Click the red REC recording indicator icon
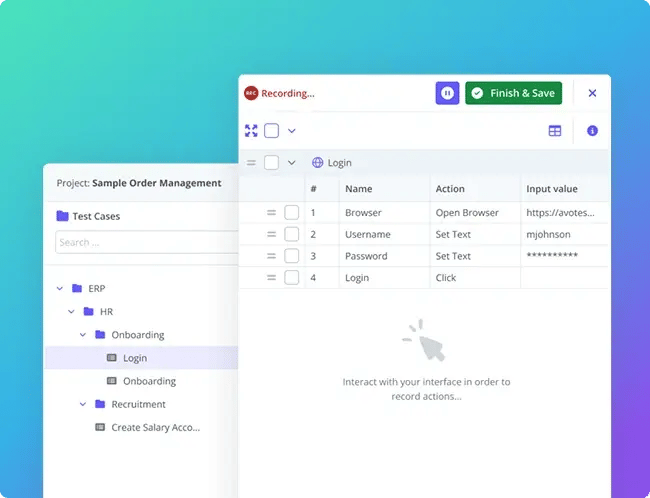The image size is (650, 498). coord(251,93)
